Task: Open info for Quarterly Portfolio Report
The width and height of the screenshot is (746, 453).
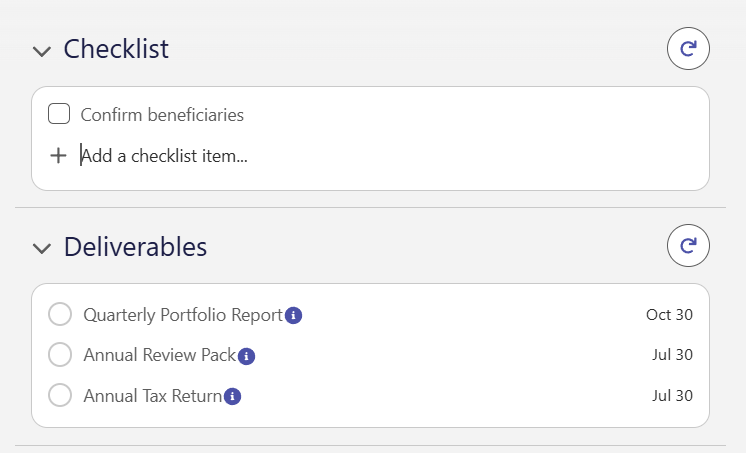Action: pyautogui.click(x=294, y=315)
